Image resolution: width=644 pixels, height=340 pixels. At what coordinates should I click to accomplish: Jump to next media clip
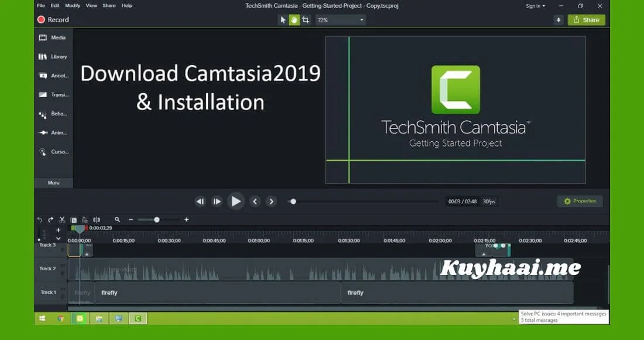pyautogui.click(x=271, y=202)
